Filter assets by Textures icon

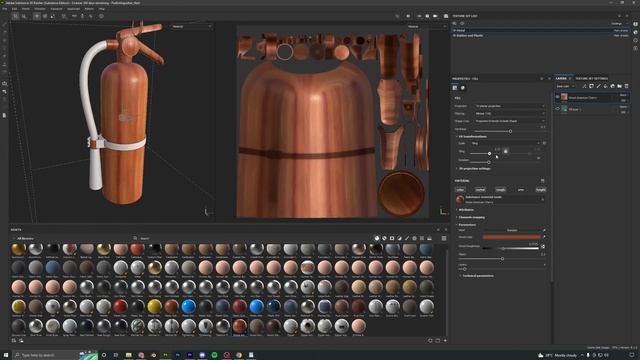click(x=422, y=238)
